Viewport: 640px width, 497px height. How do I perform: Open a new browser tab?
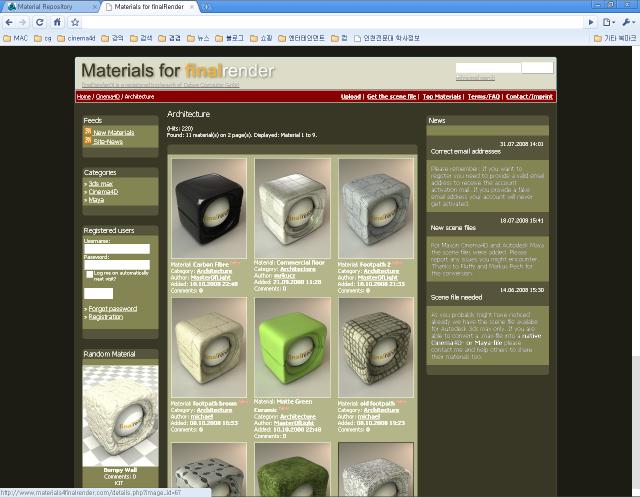pyautogui.click(x=206, y=7)
